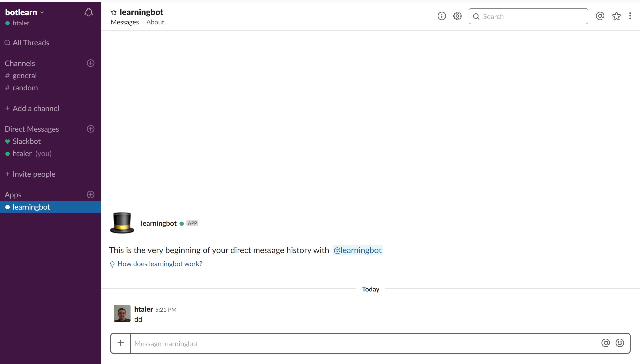Screen dimensions: 640x364
Task: Open more items three-dot menu
Action: pyautogui.click(x=630, y=16)
